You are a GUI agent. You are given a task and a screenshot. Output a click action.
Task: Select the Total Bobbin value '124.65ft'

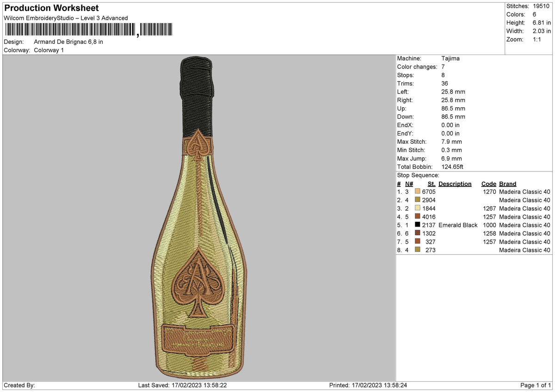453,167
